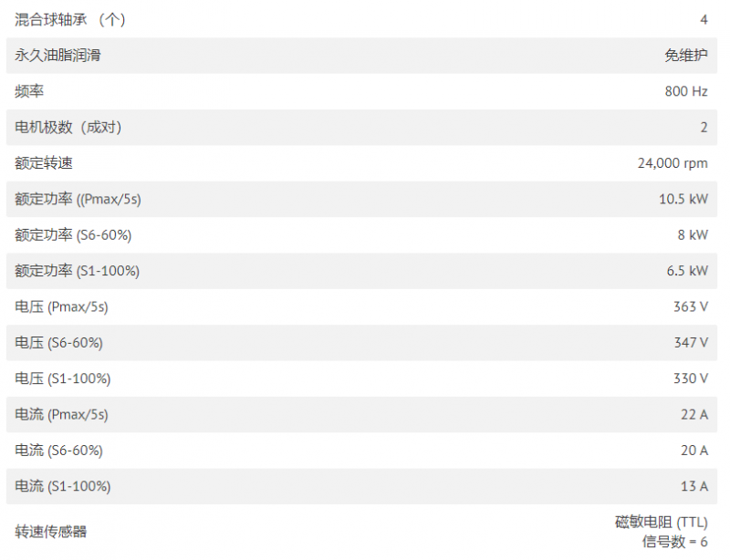Select the 22 A current value
Screen dimensions: 730x560
coord(693,414)
